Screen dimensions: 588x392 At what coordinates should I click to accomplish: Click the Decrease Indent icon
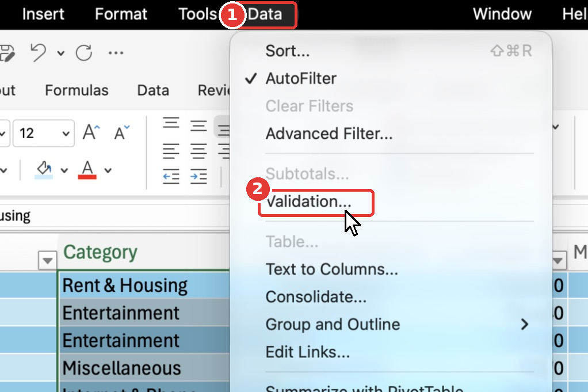171,176
